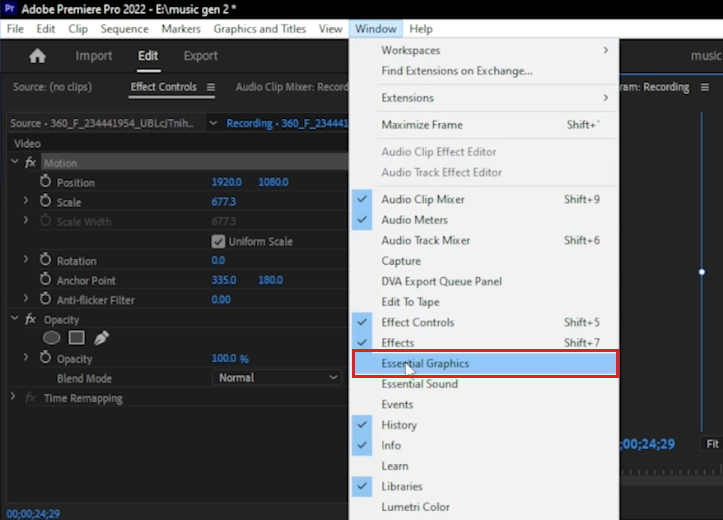Open the File menu
The height and width of the screenshot is (520, 723).
[15, 29]
